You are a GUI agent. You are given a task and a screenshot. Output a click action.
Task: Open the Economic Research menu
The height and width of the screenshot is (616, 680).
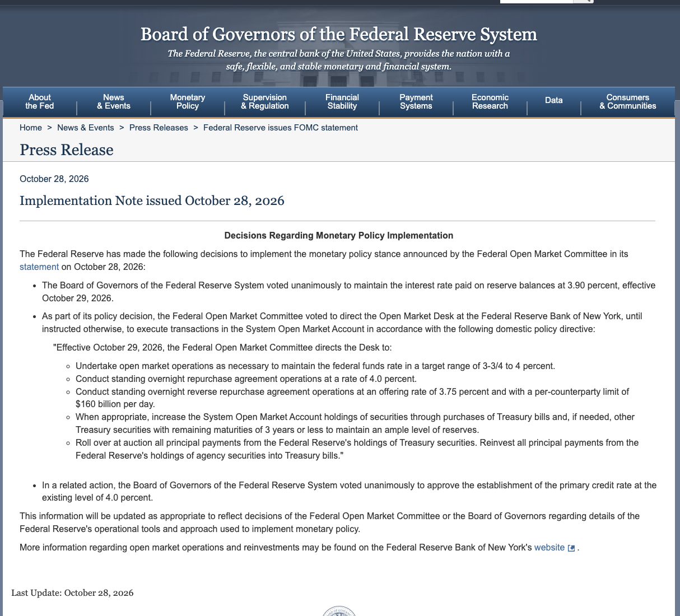[x=490, y=101]
